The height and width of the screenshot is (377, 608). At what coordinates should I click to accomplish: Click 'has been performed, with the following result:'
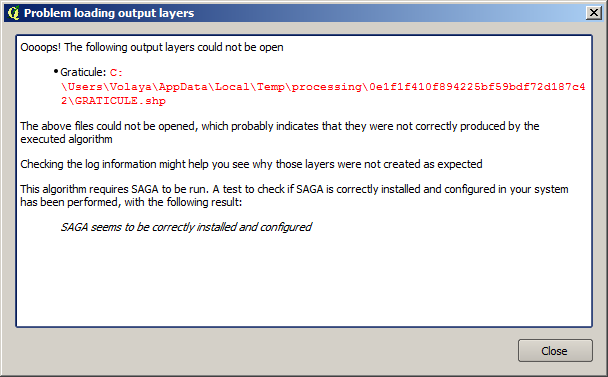131,202
